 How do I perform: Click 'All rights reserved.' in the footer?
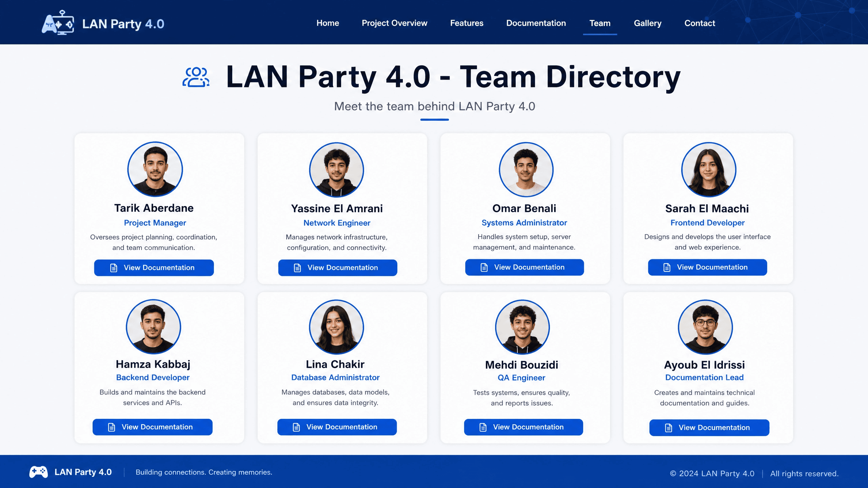[x=804, y=474]
